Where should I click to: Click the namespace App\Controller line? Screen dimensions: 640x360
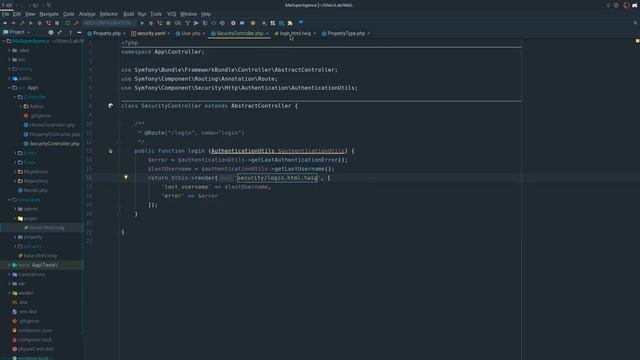tap(162, 52)
